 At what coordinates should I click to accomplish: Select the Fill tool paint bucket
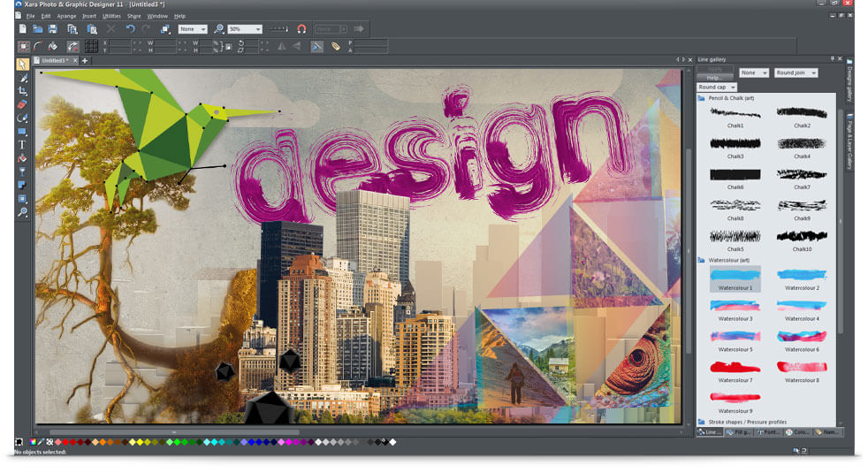pyautogui.click(x=22, y=158)
